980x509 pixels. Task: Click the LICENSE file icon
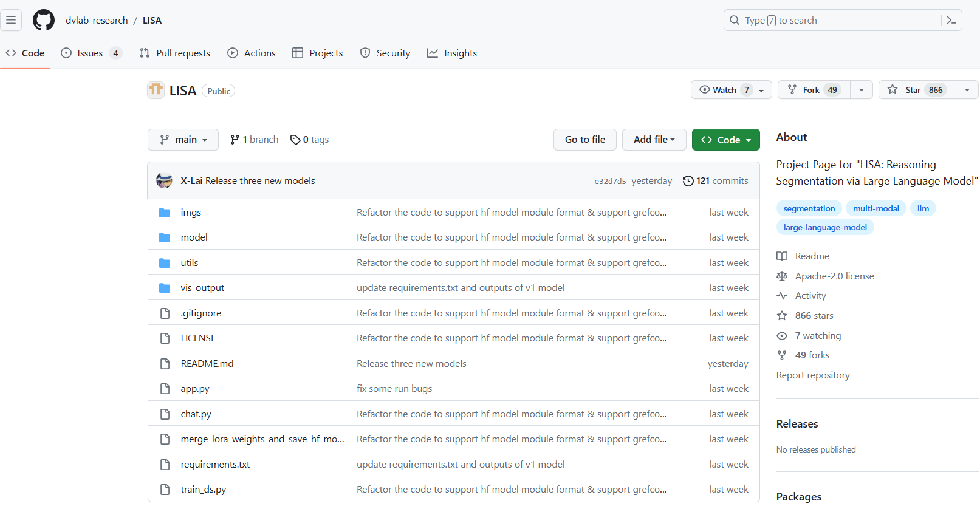coord(165,338)
